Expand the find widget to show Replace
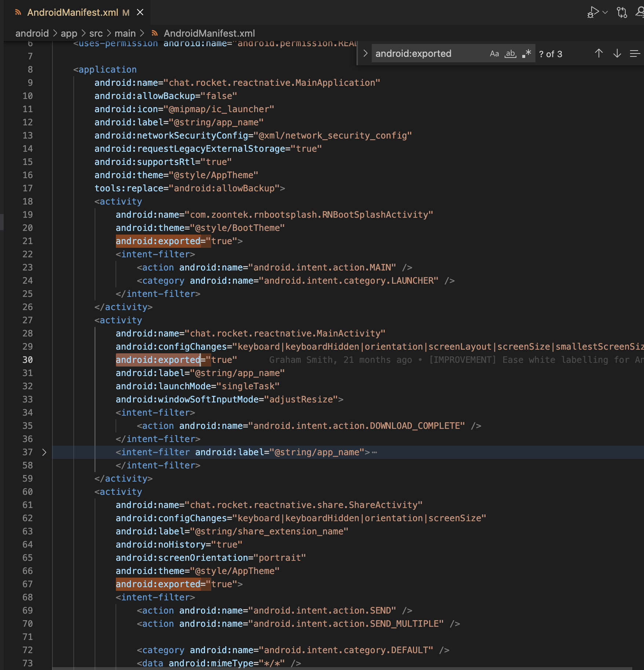The image size is (644, 670). coord(365,54)
